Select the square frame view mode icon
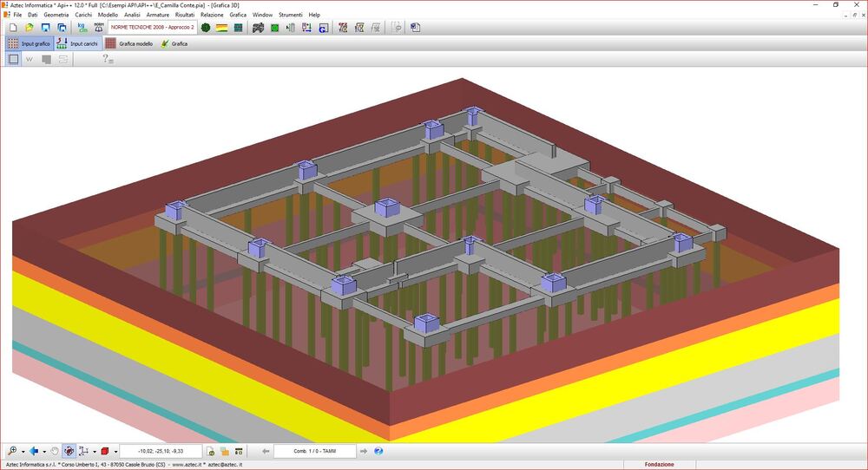The height and width of the screenshot is (470, 868). click(14, 59)
